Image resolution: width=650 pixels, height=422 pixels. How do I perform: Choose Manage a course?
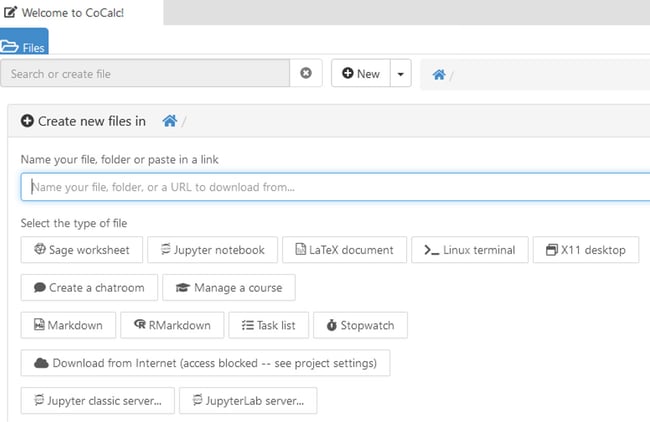[x=229, y=287]
